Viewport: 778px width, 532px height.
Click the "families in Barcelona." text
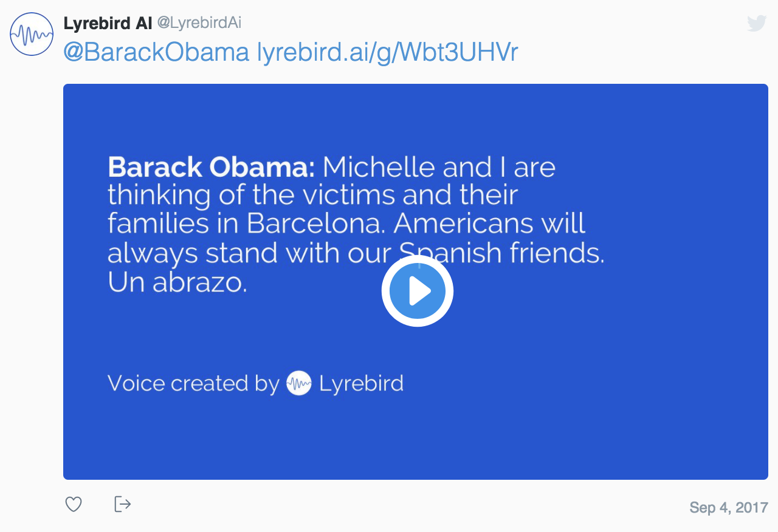(x=247, y=224)
